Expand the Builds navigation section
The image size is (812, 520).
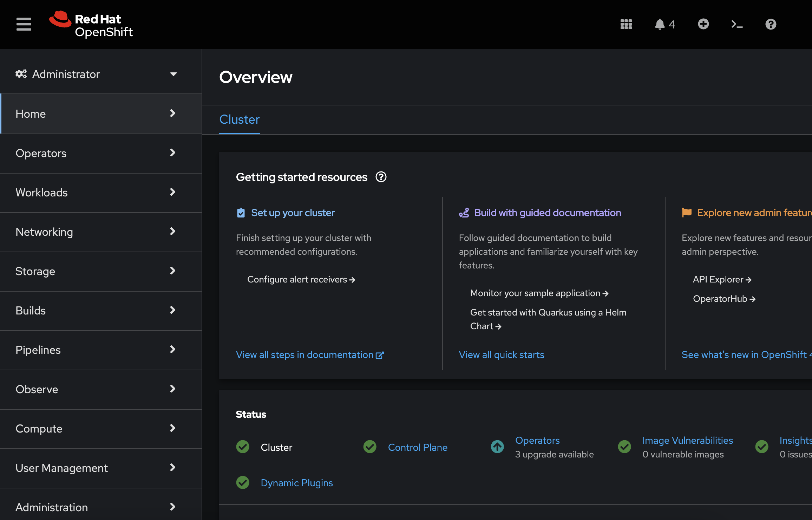pyautogui.click(x=101, y=310)
